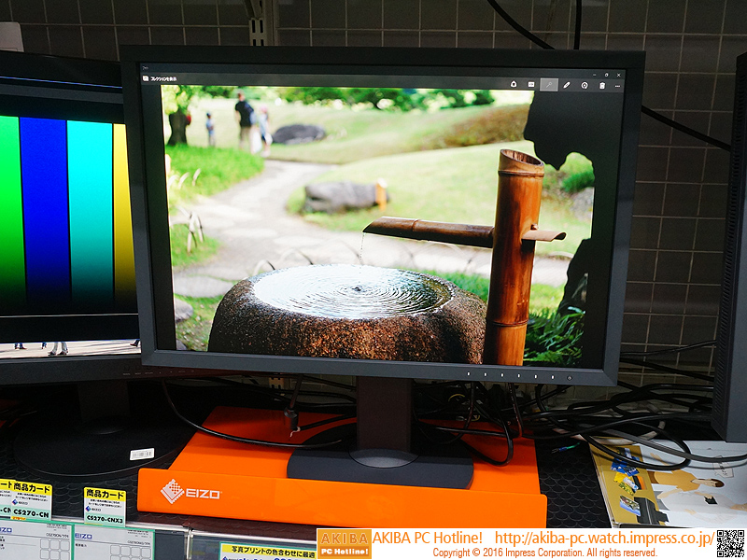This screenshot has height=560, width=747.
Task: Click the QR code in the bottom-right corner
Action: tap(728, 541)
